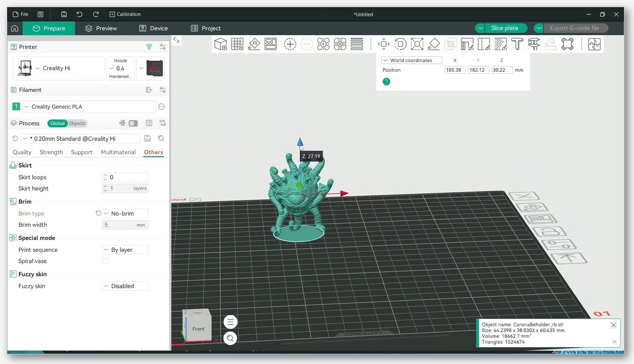Open the World coordinates dropdown

coord(412,60)
